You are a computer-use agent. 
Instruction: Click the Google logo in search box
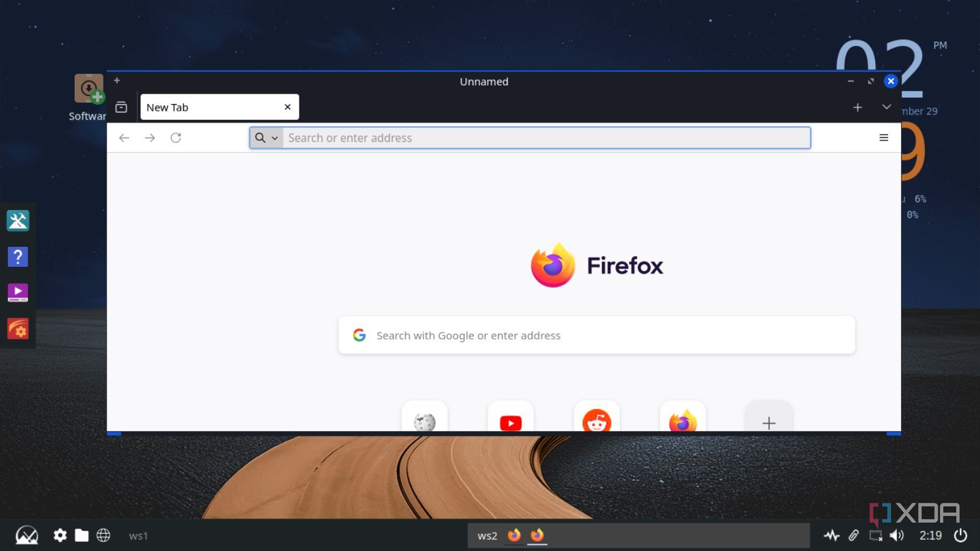360,335
